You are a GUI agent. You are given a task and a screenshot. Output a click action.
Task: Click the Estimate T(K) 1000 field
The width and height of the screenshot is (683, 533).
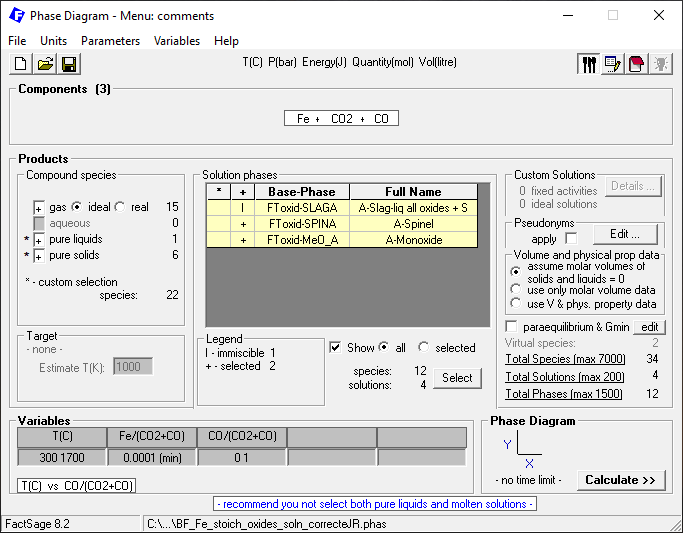(x=133, y=367)
